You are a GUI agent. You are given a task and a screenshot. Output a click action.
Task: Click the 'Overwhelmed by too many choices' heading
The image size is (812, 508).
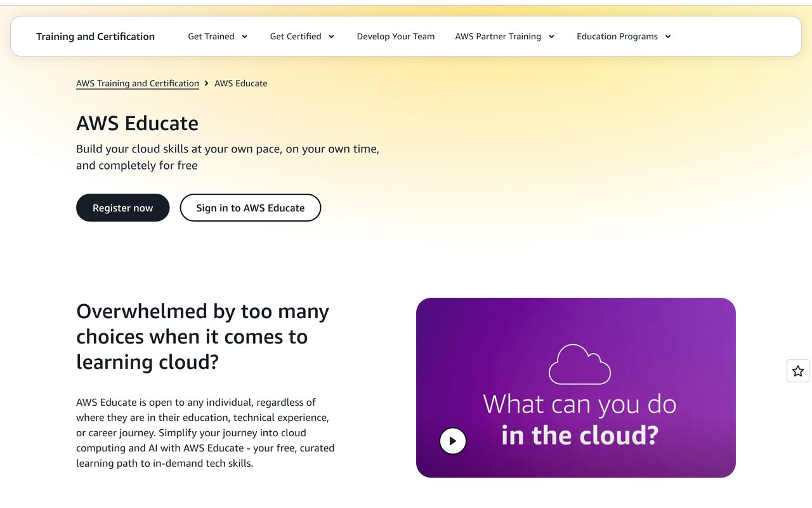(203, 337)
